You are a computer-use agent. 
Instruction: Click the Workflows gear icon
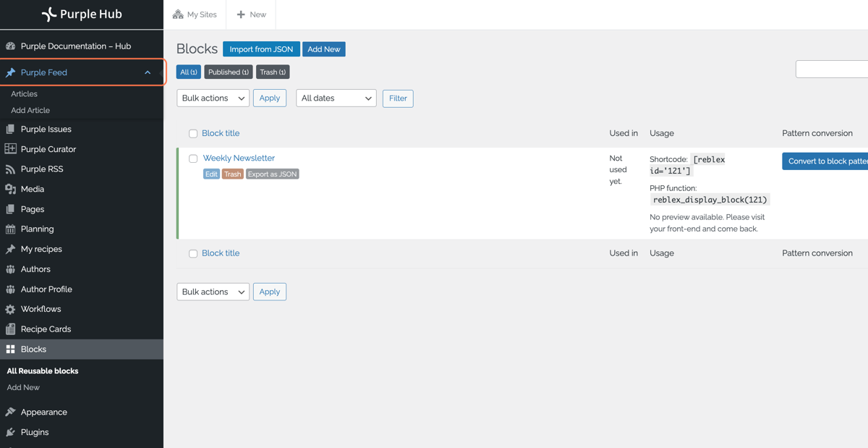[10, 309]
